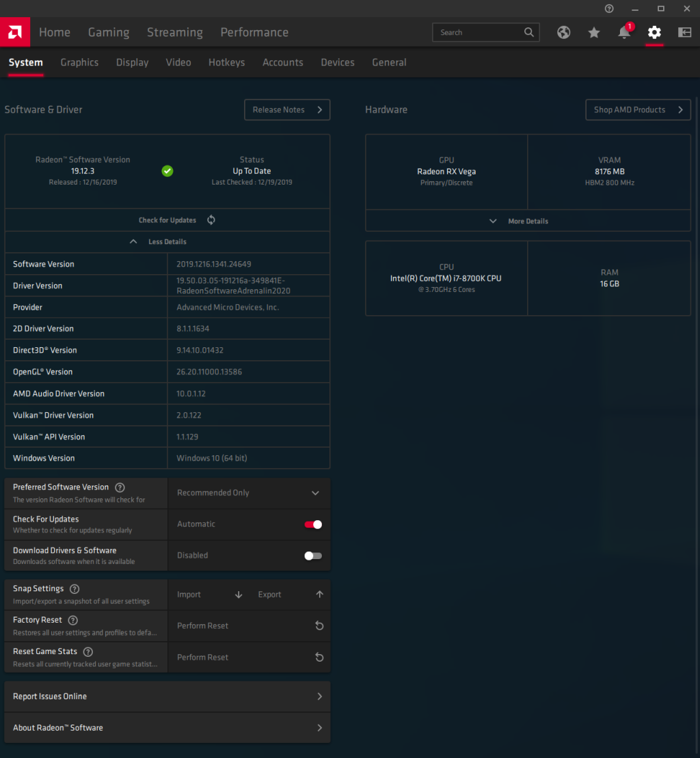Open the General settings tab
700x758 pixels.
point(389,62)
